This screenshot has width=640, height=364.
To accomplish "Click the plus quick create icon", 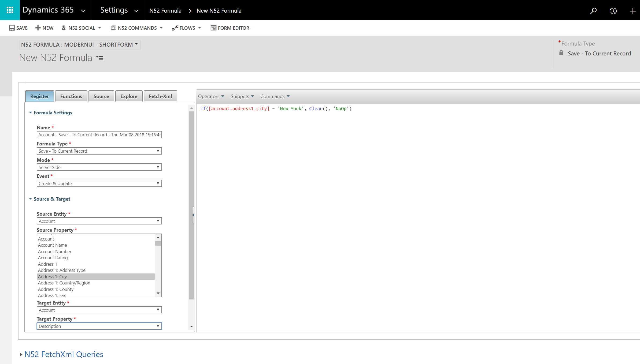I will coord(632,11).
